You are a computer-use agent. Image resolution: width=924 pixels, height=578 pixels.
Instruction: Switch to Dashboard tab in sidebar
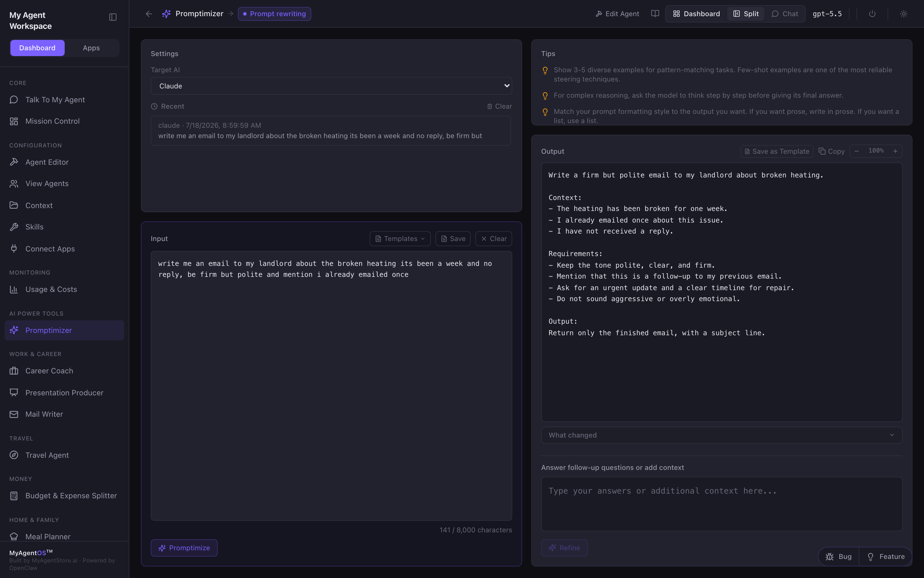click(38, 48)
